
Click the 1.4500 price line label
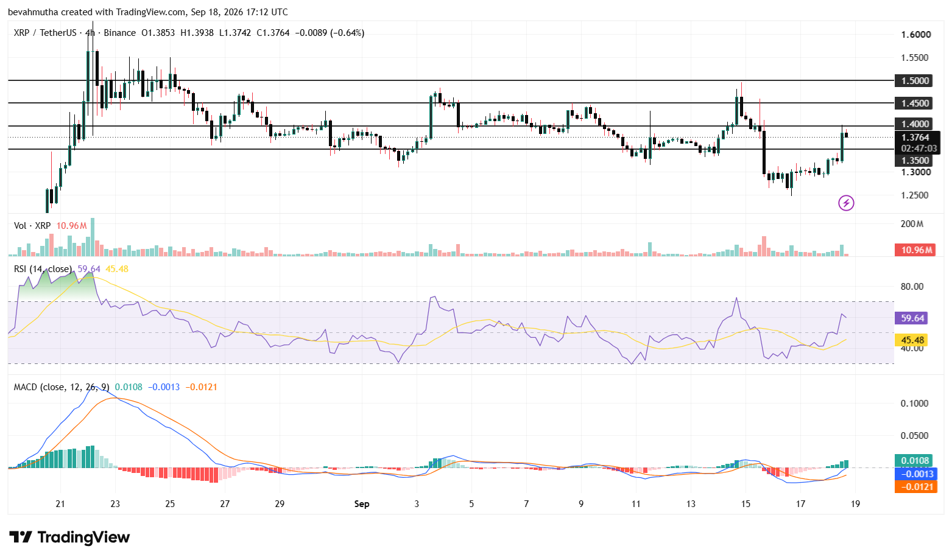coord(915,103)
